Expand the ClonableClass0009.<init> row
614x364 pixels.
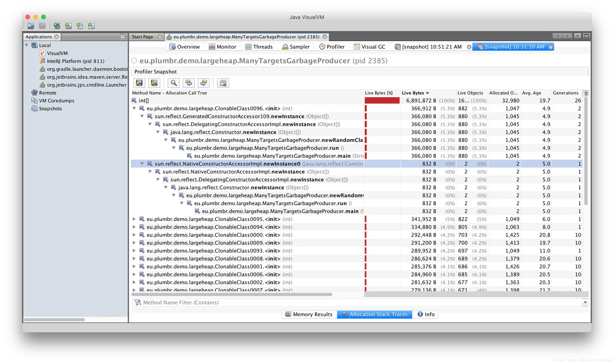click(134, 243)
